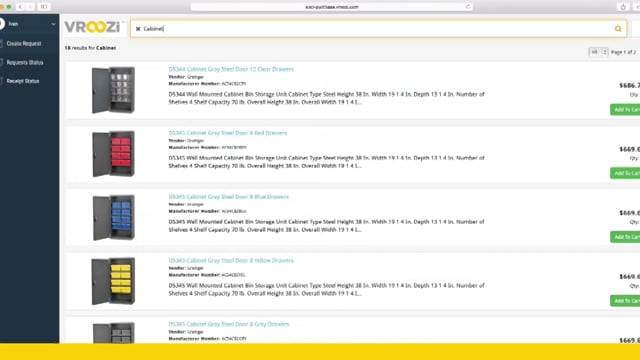
Task: Open the results-per-page dropdown
Action: tap(598, 52)
